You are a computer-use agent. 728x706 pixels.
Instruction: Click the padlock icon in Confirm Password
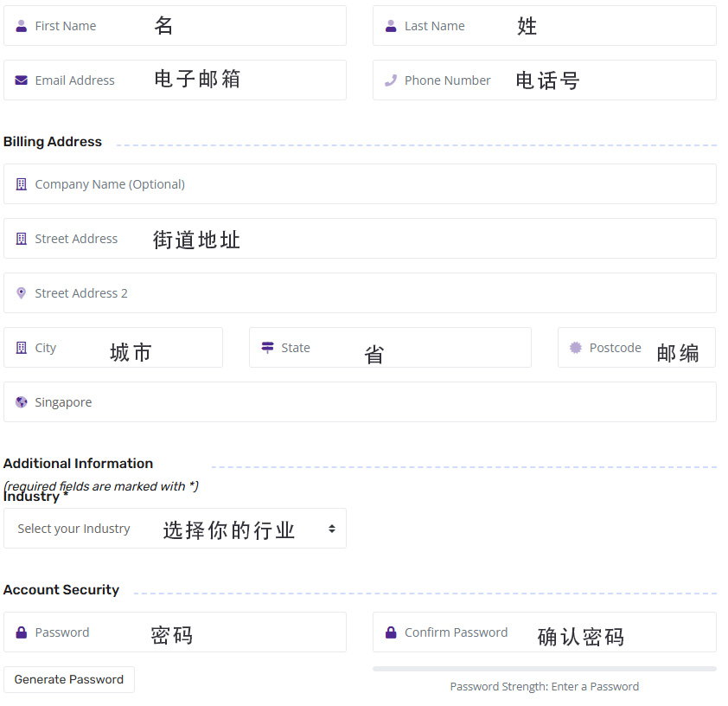pos(391,632)
